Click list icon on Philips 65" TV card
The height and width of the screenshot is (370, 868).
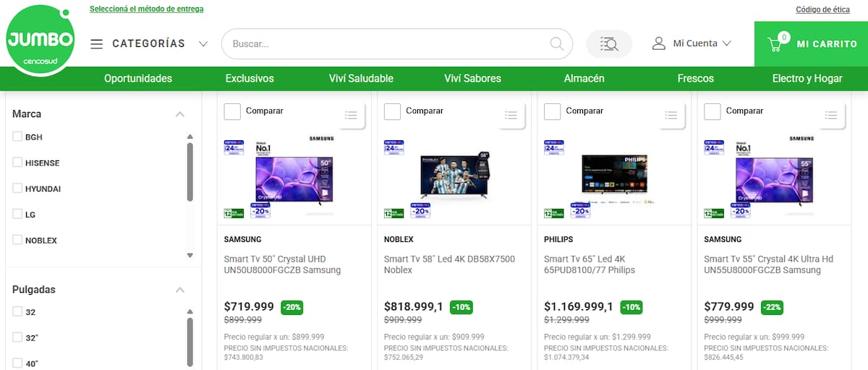click(671, 115)
